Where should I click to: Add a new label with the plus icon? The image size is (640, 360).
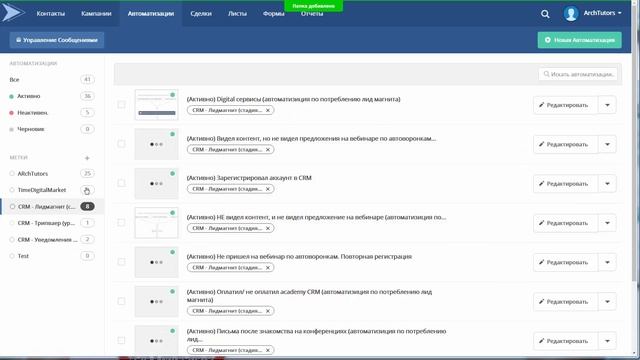pyautogui.click(x=87, y=158)
